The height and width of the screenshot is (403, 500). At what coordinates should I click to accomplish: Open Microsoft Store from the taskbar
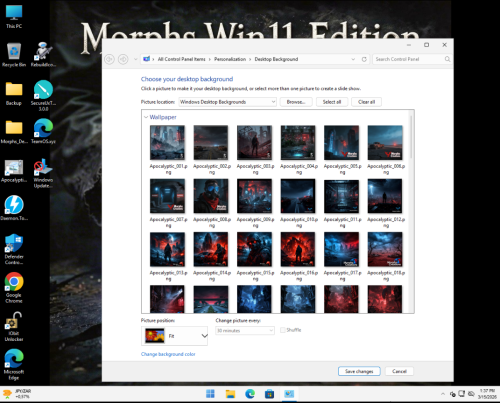269,394
